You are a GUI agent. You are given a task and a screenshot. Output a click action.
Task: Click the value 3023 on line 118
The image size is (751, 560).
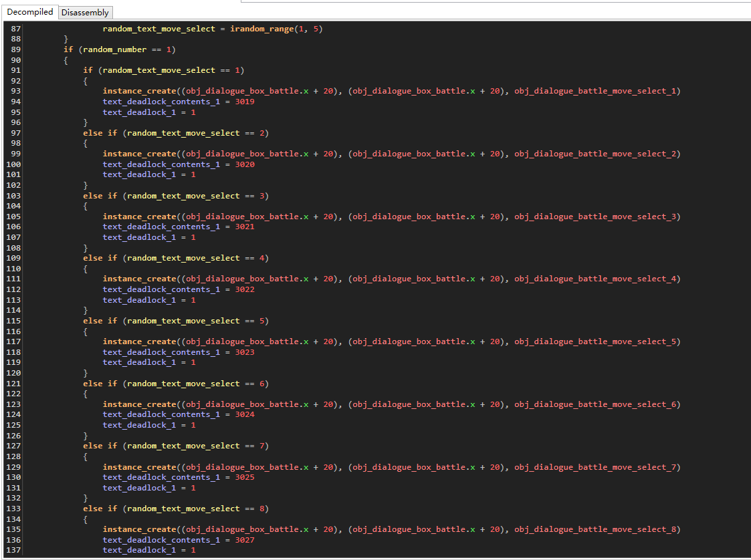(245, 352)
